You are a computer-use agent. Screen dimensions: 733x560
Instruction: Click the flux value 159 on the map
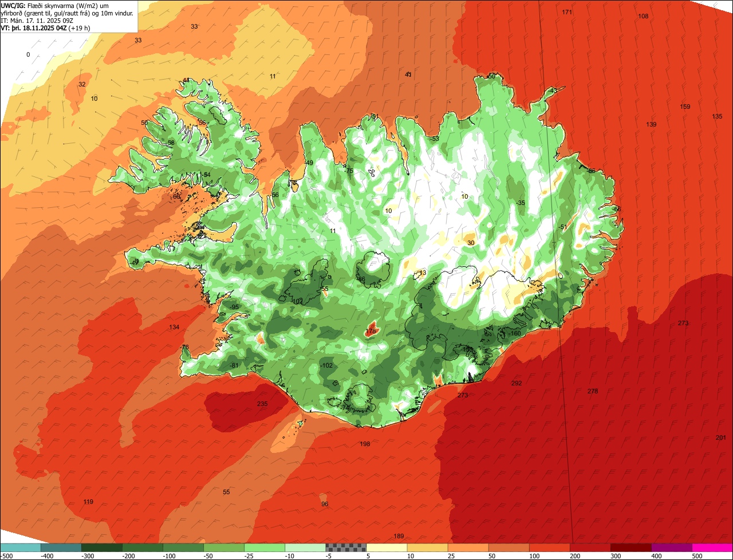click(x=685, y=107)
